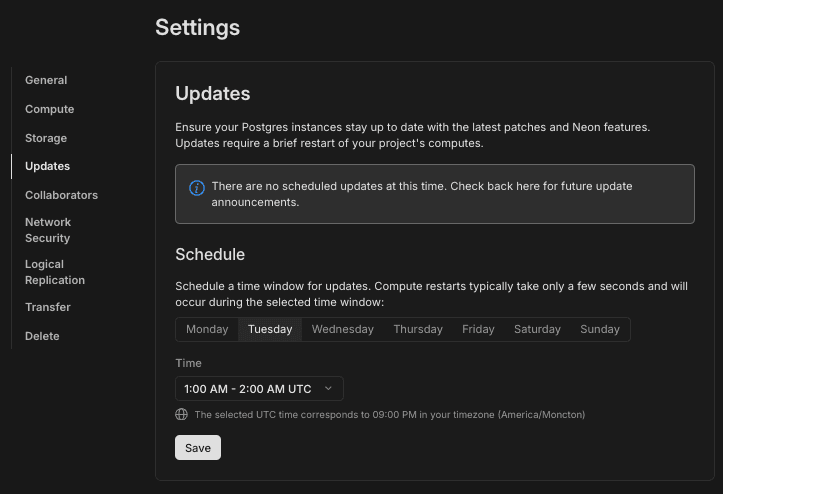Click the Updates sidebar item
Image resolution: width=821 pixels, height=494 pixels.
(x=47, y=166)
